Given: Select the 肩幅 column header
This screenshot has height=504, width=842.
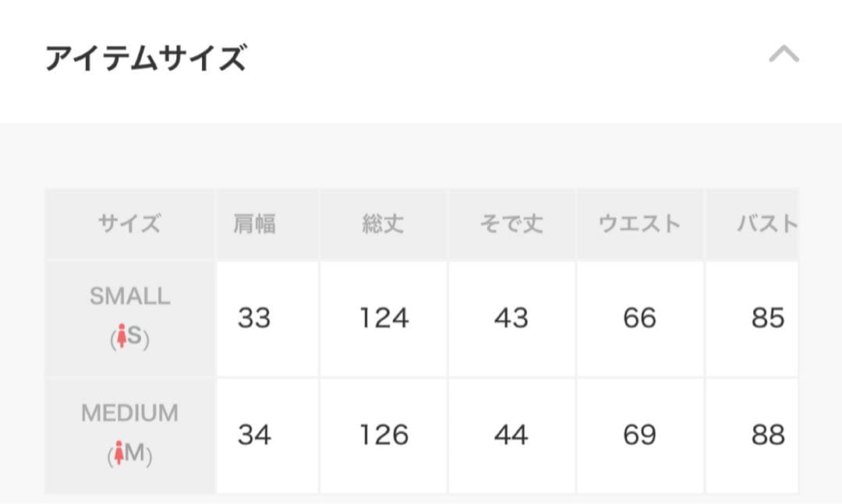Looking at the screenshot, I should pyautogui.click(x=255, y=224).
